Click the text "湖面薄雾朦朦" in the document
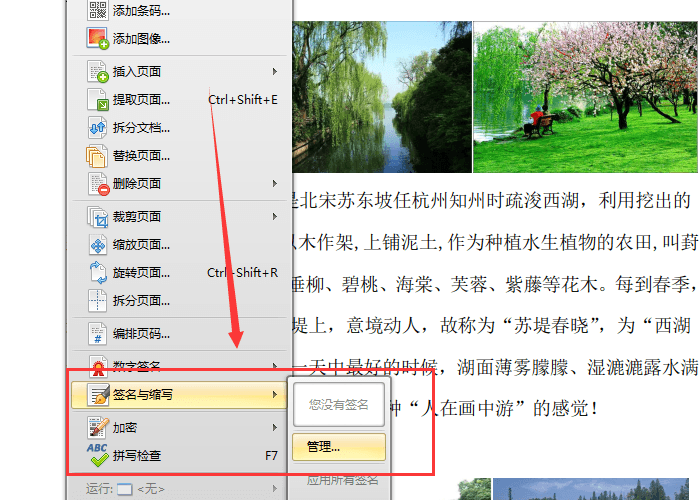This screenshot has height=500, width=700. (512, 367)
